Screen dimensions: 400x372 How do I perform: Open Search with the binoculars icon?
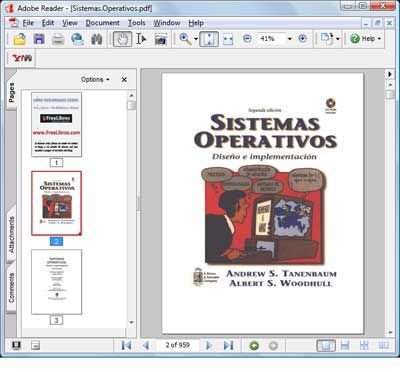coord(97,39)
